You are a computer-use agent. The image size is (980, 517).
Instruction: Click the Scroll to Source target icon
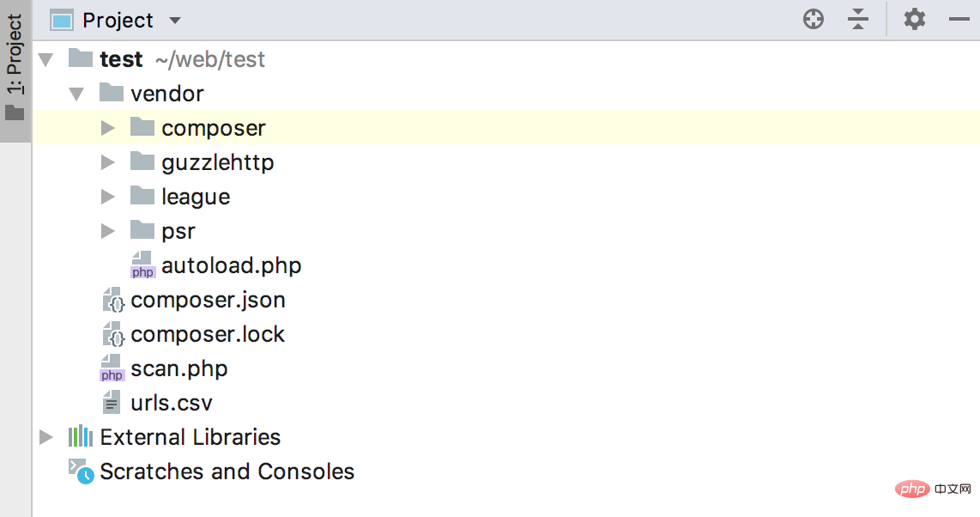[x=813, y=18]
